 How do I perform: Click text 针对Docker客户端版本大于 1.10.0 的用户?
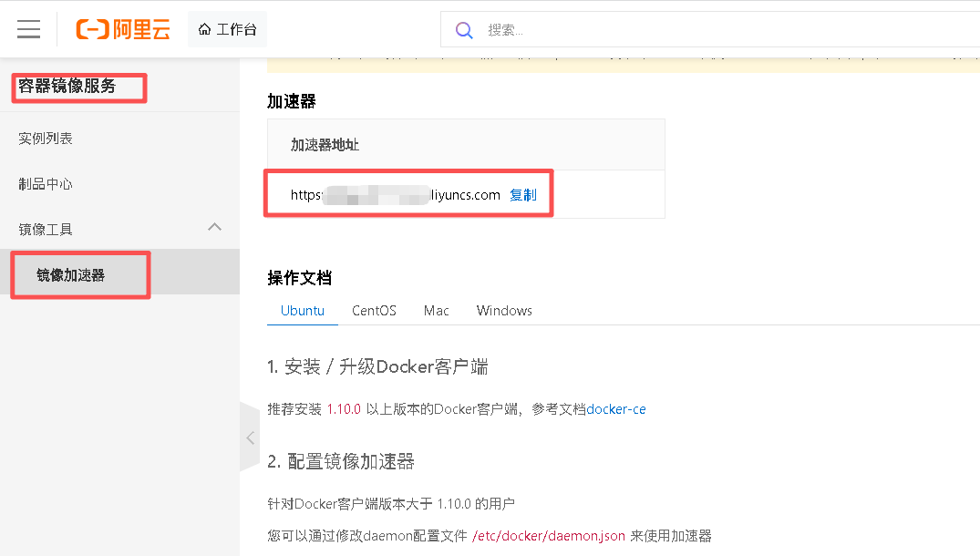(x=391, y=503)
